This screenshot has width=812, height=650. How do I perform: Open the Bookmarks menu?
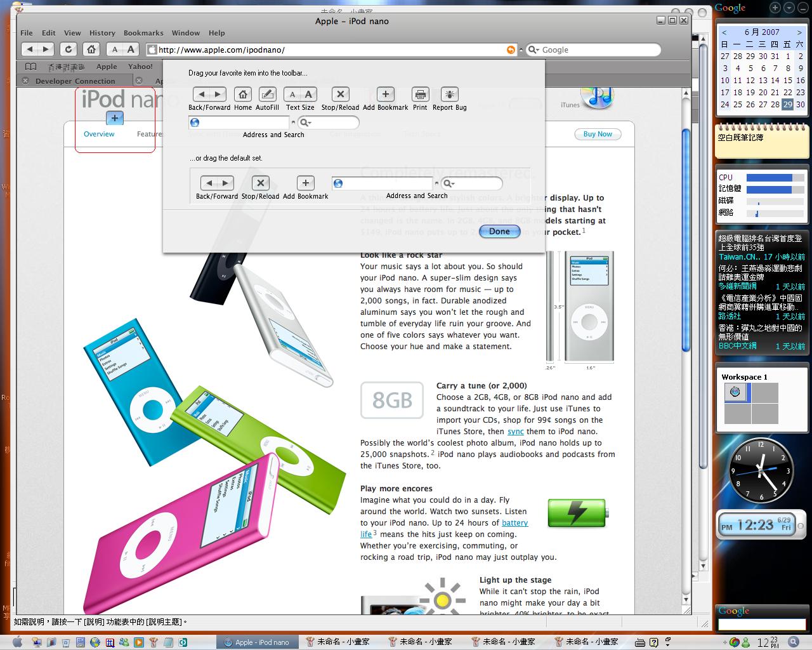click(143, 33)
